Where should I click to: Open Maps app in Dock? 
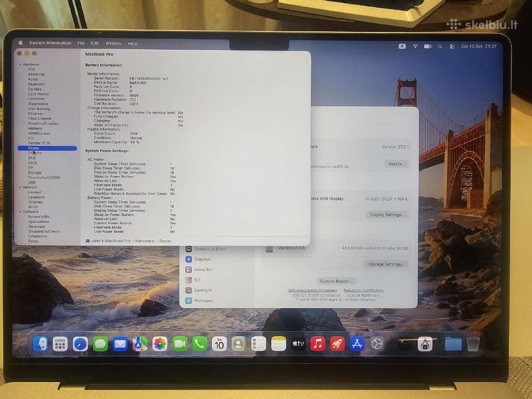(x=140, y=344)
